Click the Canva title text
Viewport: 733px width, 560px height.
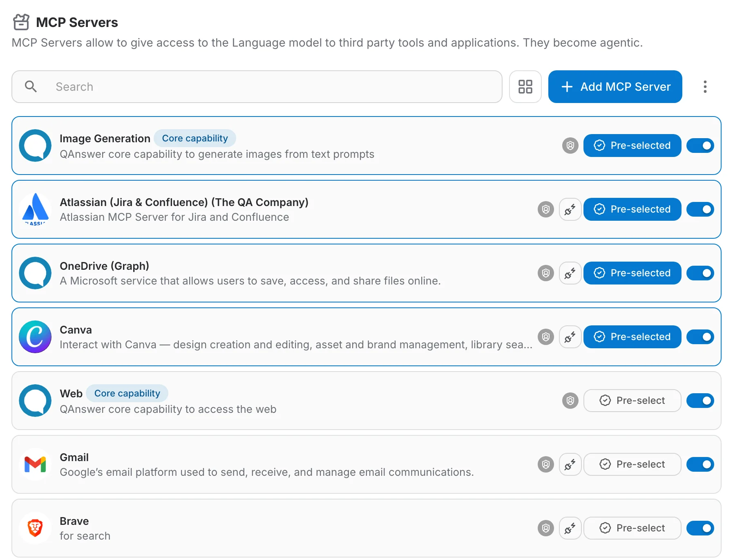76,330
